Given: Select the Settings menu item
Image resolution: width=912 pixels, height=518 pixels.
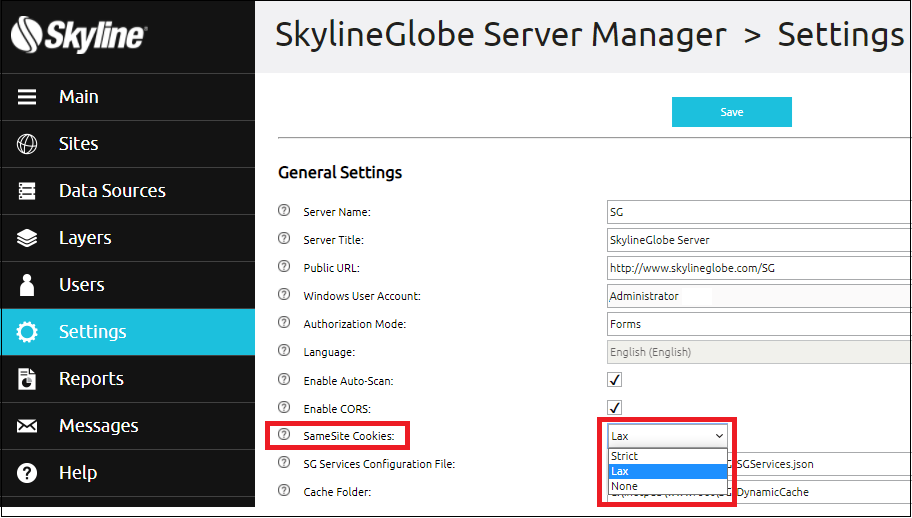Looking at the screenshot, I should point(128,332).
